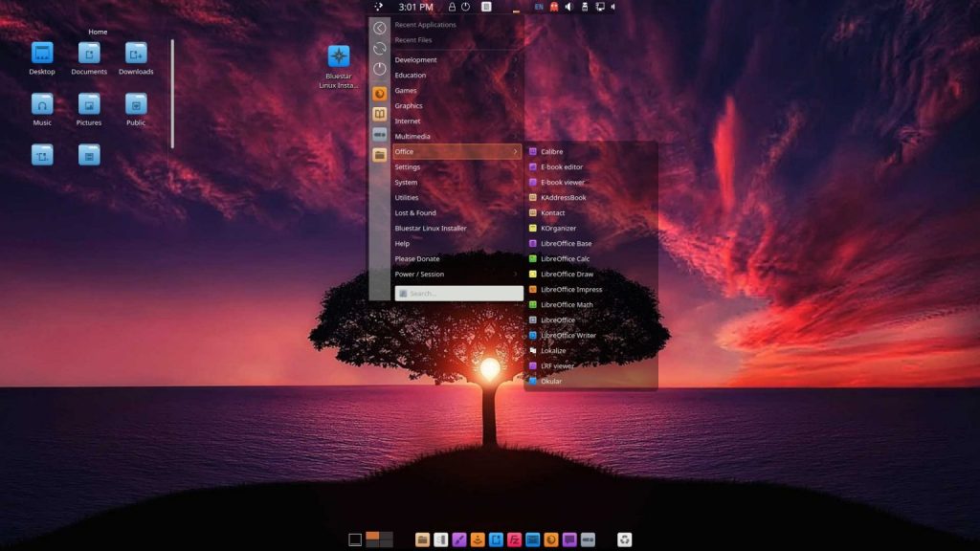
Task: Click the menu Search field
Action: point(459,294)
